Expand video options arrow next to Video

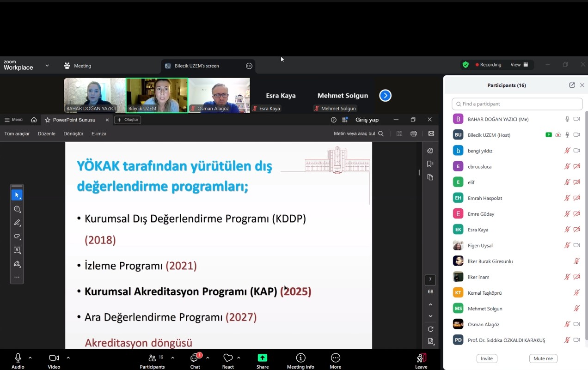tap(68, 358)
